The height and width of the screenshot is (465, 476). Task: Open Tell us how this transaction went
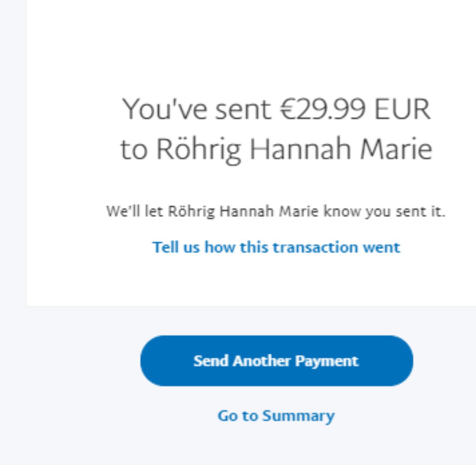point(276,247)
